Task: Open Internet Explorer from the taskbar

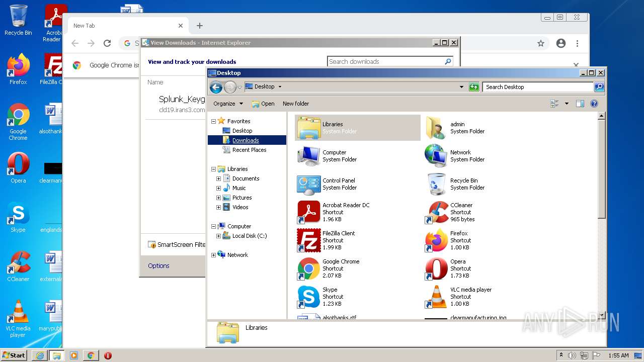Action: [40, 355]
